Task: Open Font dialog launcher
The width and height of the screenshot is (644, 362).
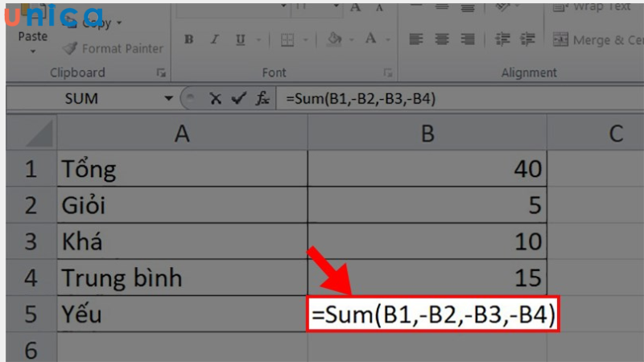Action: pos(388,72)
